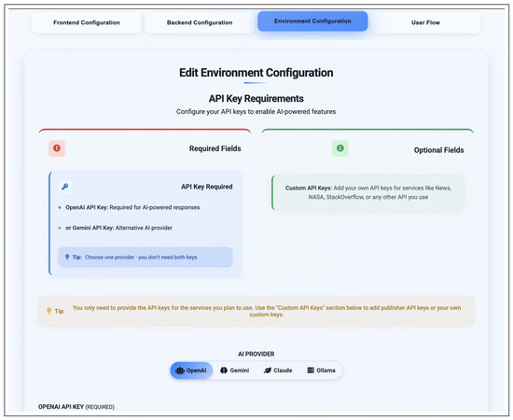
Task: Click the 'Choose one provider' tip text
Action: 141,258
